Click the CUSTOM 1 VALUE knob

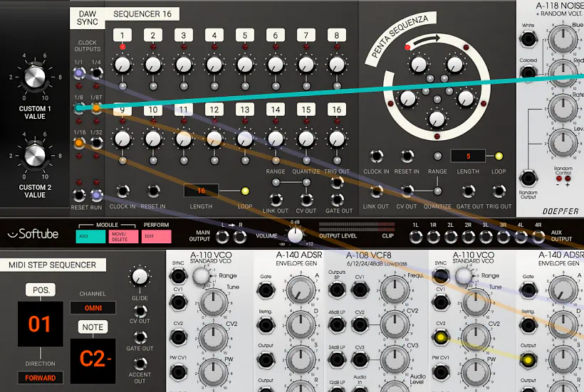pyautogui.click(x=35, y=78)
